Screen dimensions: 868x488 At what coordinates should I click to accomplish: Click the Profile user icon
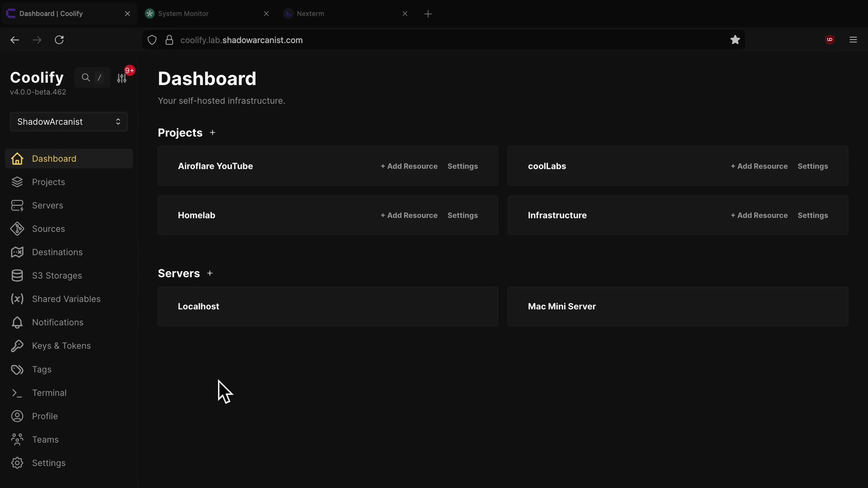click(x=17, y=416)
